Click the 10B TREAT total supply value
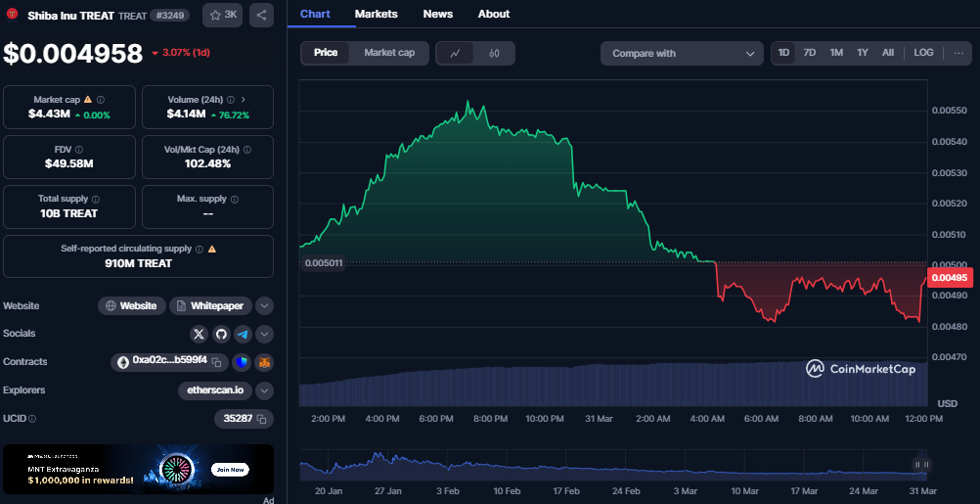 (x=69, y=214)
